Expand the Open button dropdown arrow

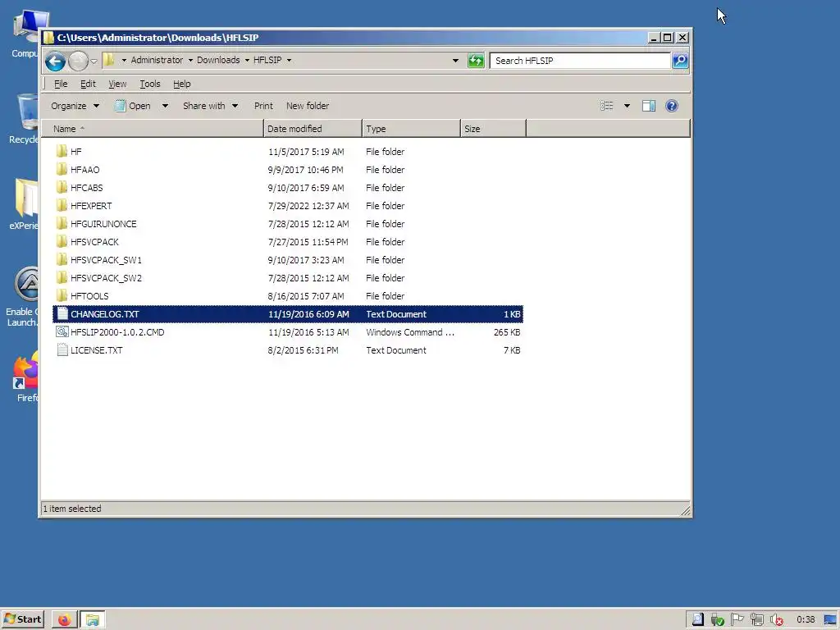coord(165,106)
